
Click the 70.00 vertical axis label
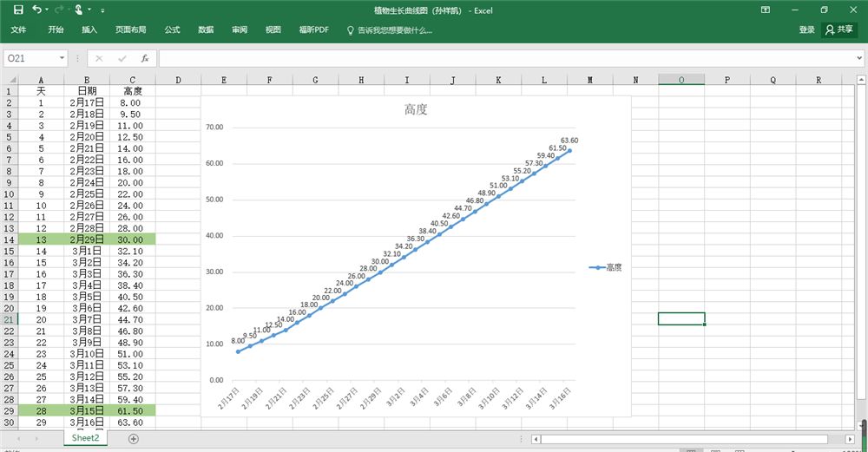click(214, 128)
